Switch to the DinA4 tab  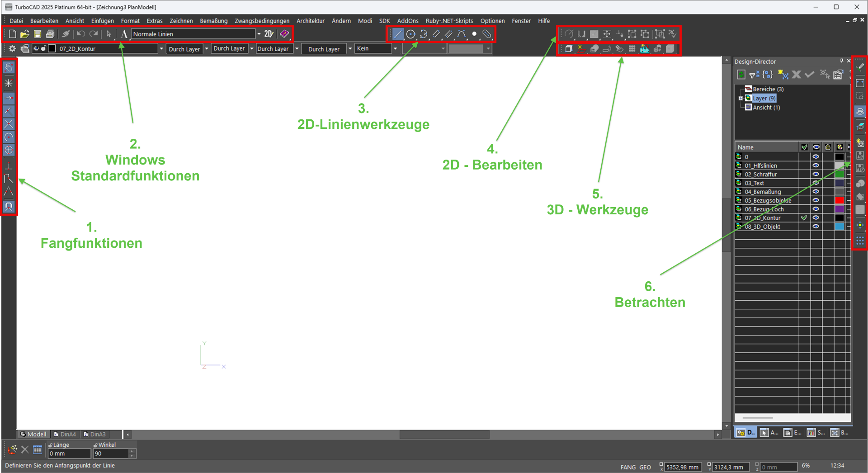tap(66, 434)
